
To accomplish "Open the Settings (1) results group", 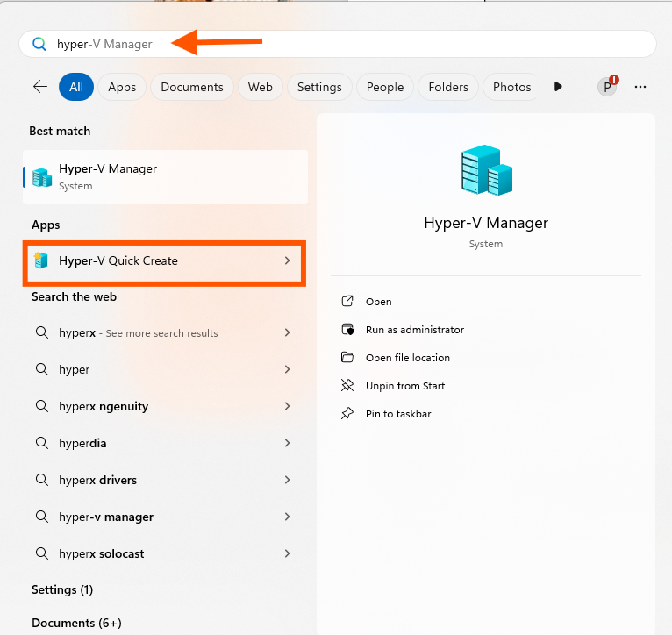I will point(62,589).
